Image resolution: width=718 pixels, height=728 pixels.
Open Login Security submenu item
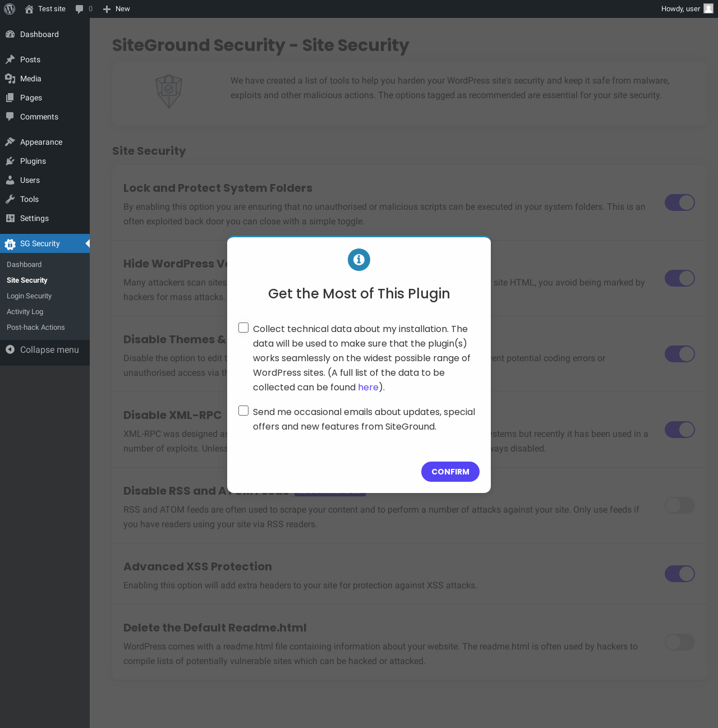pos(29,296)
